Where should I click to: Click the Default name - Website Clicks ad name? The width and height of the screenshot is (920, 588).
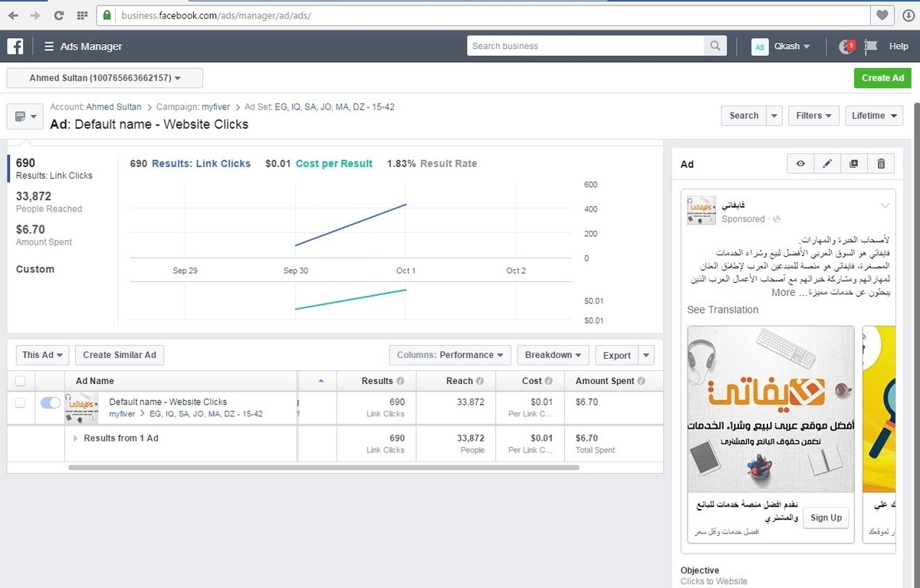pyautogui.click(x=168, y=402)
